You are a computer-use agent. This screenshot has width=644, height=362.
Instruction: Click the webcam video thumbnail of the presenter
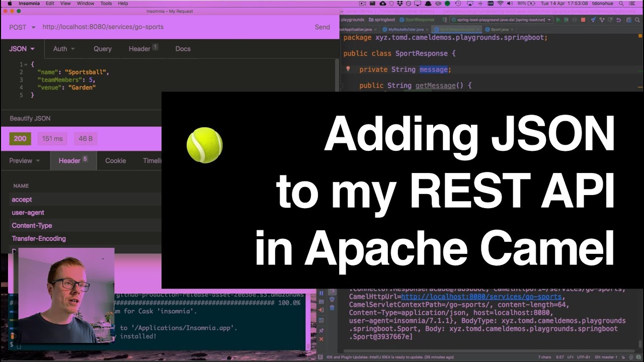(66, 296)
